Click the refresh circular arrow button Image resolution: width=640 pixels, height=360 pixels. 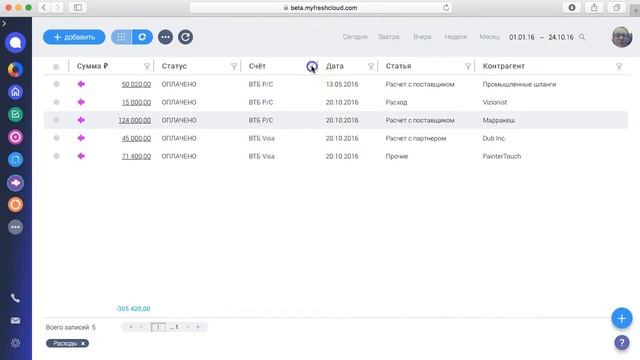[185, 37]
